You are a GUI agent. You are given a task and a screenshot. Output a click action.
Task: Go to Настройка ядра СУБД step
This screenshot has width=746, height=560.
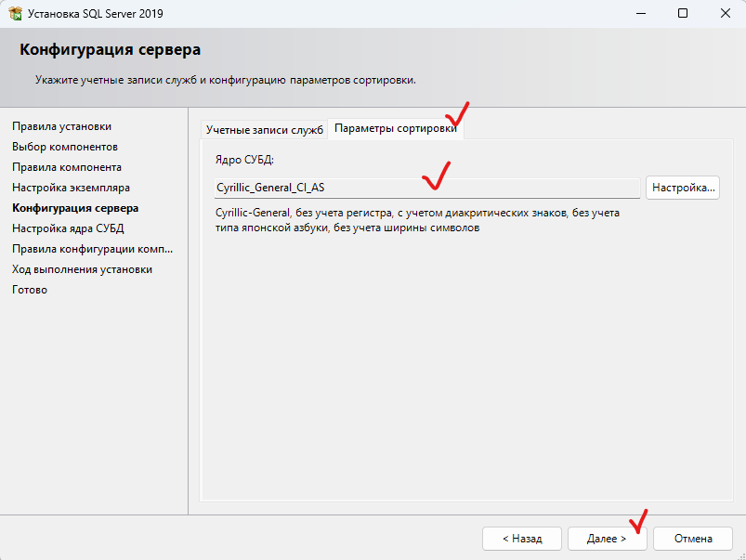coord(68,228)
